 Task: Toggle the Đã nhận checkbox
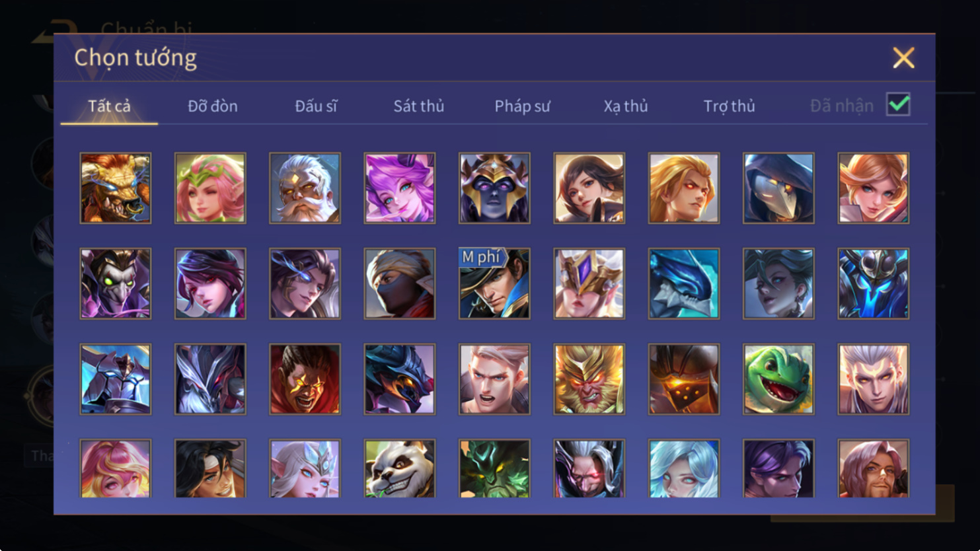[898, 104]
